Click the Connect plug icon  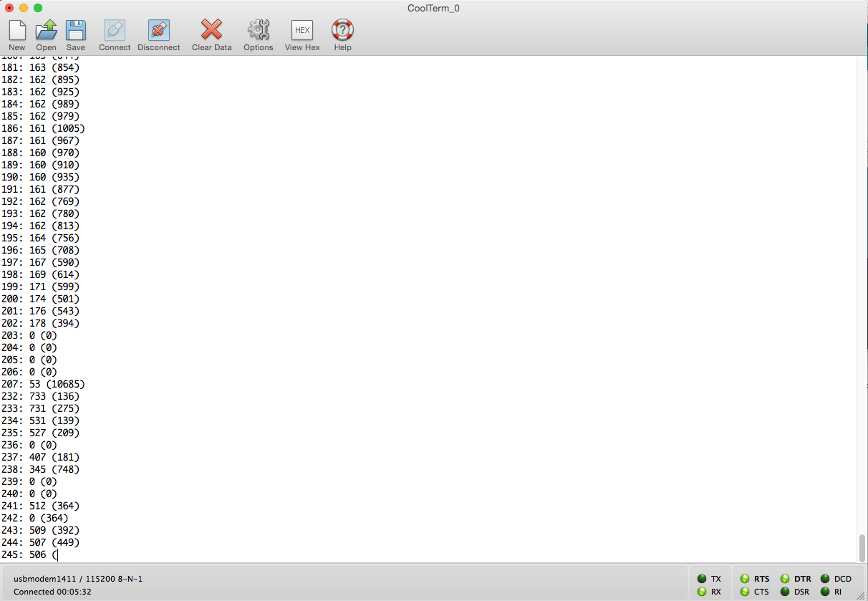(115, 30)
